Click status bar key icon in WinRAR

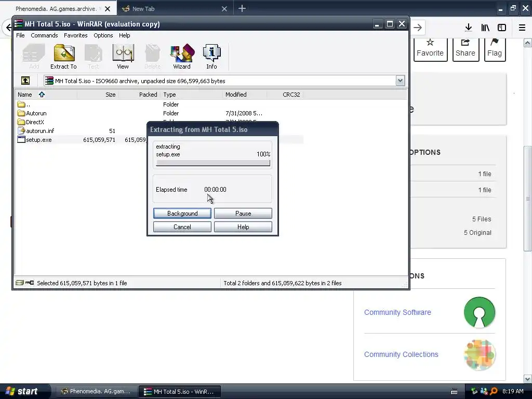click(x=30, y=283)
